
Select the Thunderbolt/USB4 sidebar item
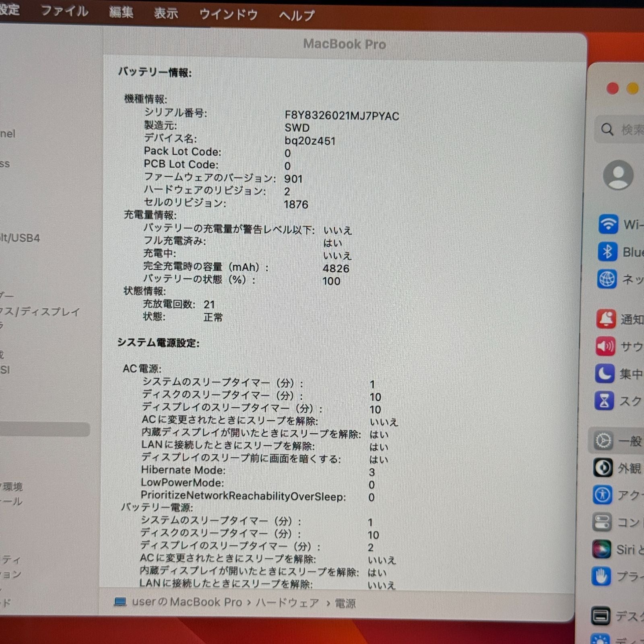click(x=20, y=238)
